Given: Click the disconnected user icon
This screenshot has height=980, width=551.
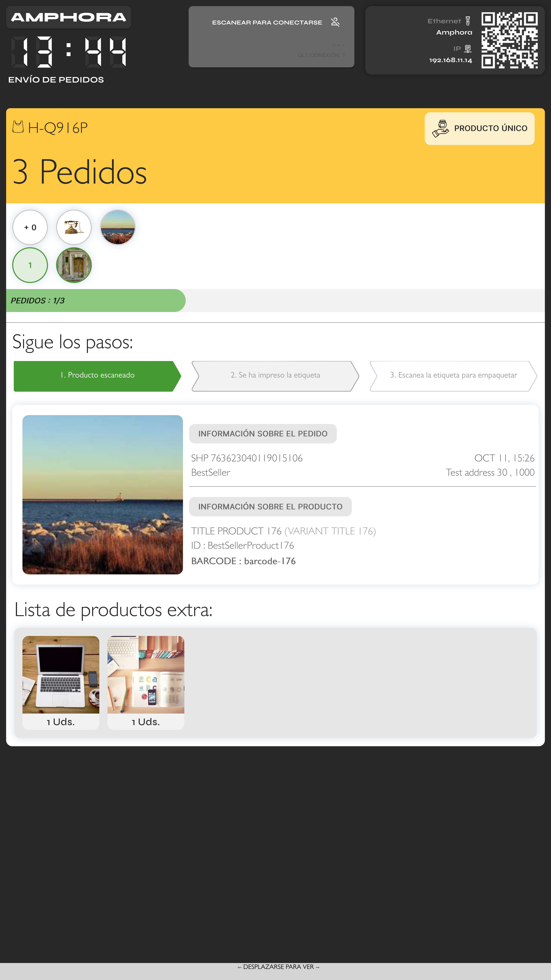Looking at the screenshot, I should [x=335, y=22].
